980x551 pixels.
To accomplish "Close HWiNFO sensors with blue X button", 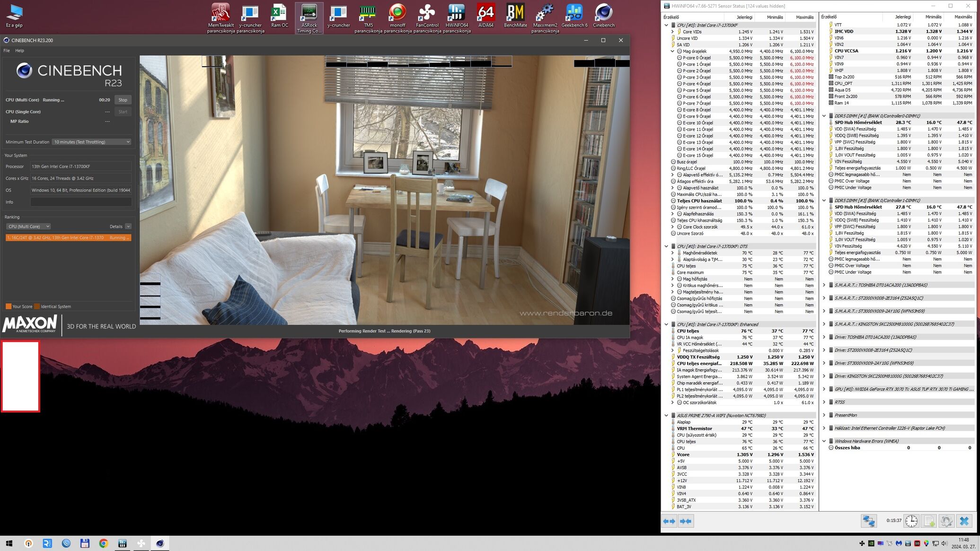I will pyautogui.click(x=964, y=521).
